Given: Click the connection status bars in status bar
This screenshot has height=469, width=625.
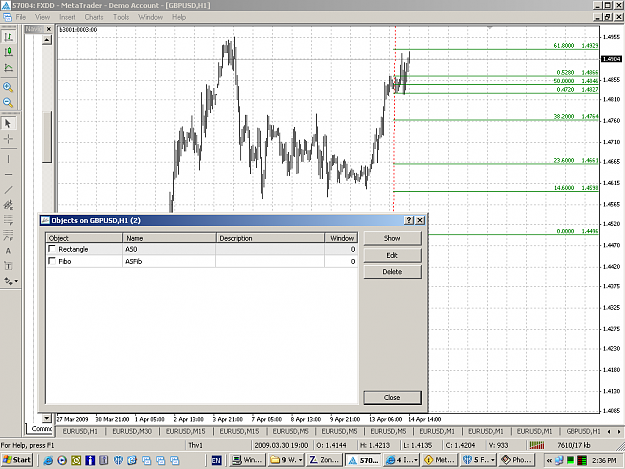Looking at the screenshot, I should click(x=537, y=445).
